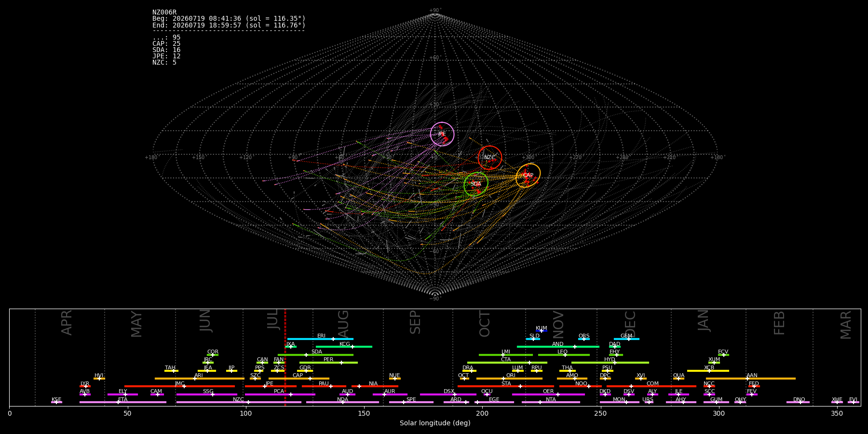Click the orange ORI shower bar
This screenshot has width=868, height=434.
coord(509,379)
